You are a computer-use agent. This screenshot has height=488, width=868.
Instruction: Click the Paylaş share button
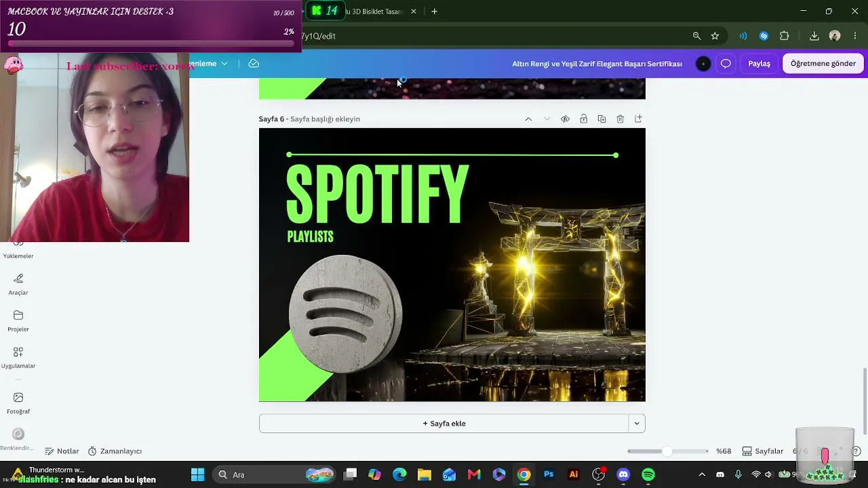point(759,64)
